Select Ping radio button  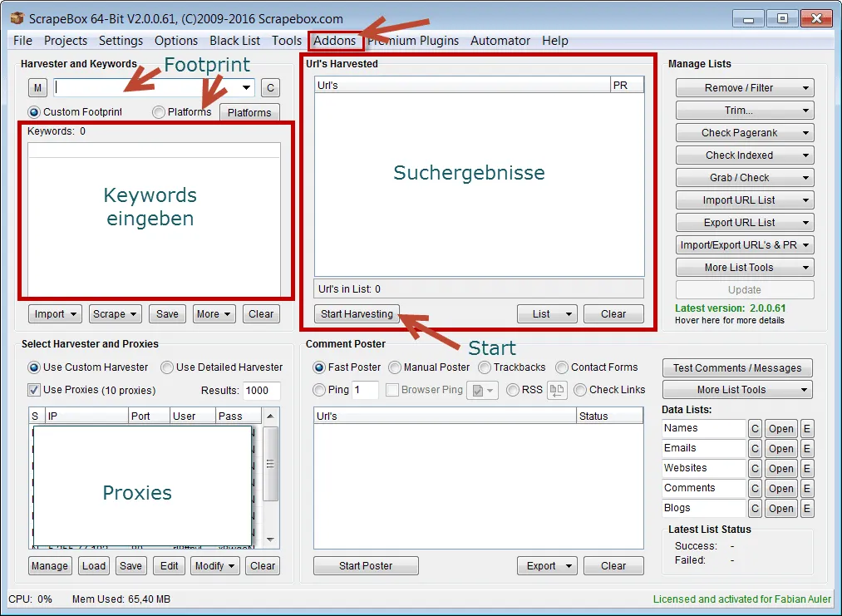319,390
